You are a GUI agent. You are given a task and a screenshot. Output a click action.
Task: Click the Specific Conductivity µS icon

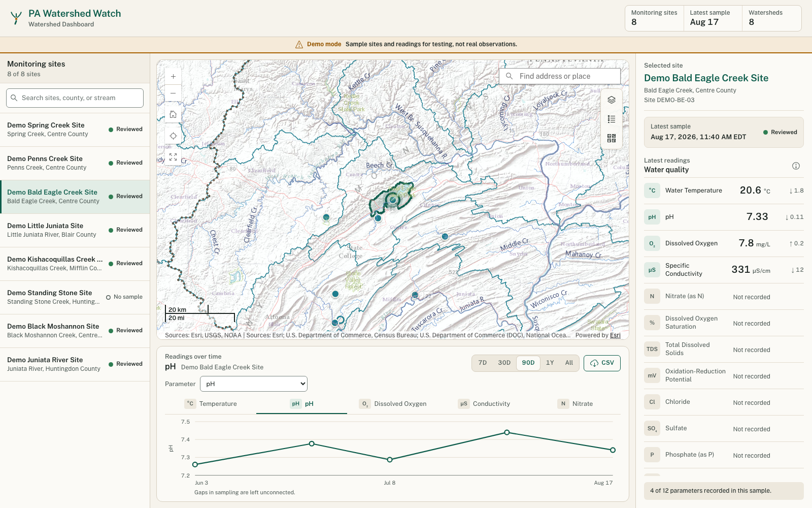[x=652, y=270]
